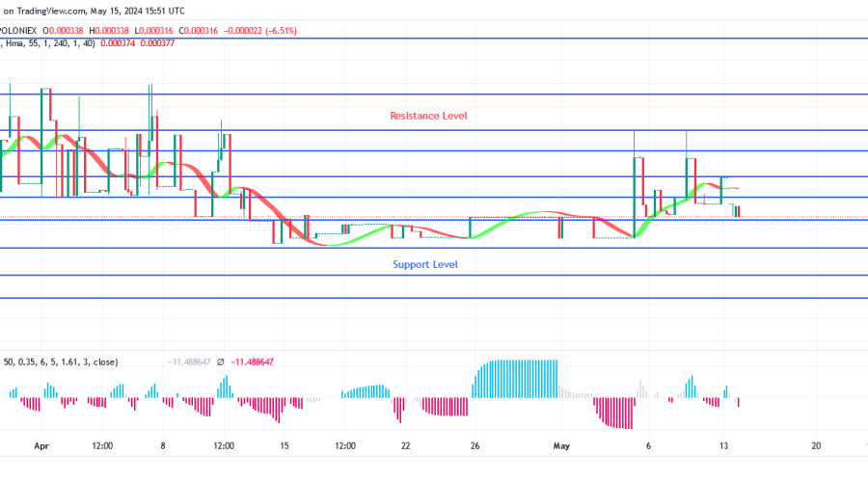Click the '20' date on time axis

(816, 446)
